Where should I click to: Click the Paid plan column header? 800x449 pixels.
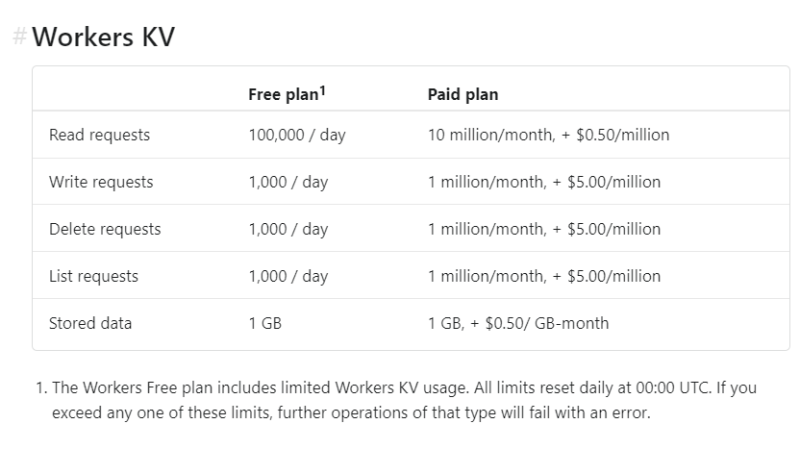pos(463,95)
